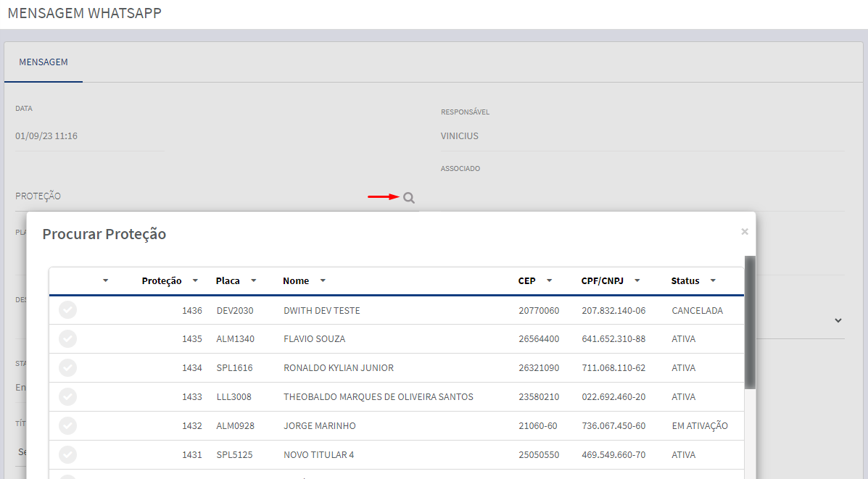Select the row check for NOVO TITULAR 4

coord(67,454)
